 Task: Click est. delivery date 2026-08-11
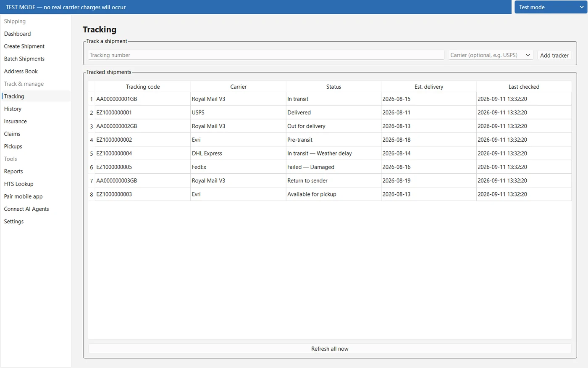click(429, 112)
